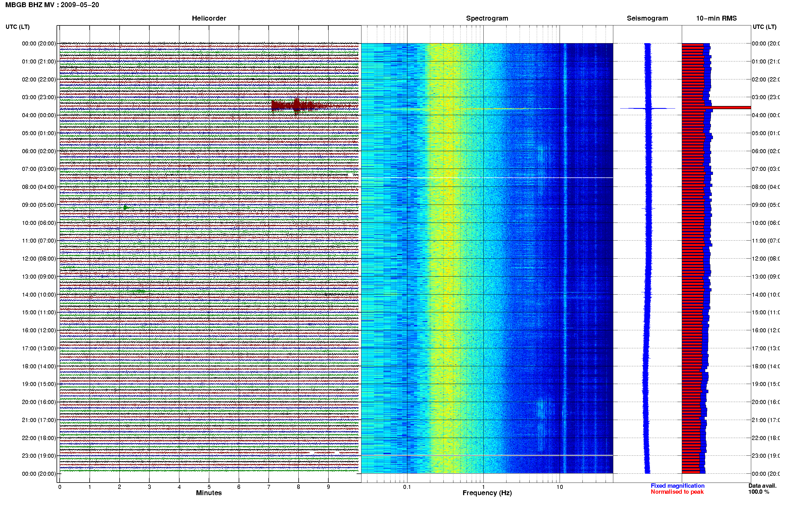Image resolution: width=812 pixels, height=508 pixels.
Task: Click left time label '14:00 (10:00)'
Action: pyautogui.click(x=39, y=295)
